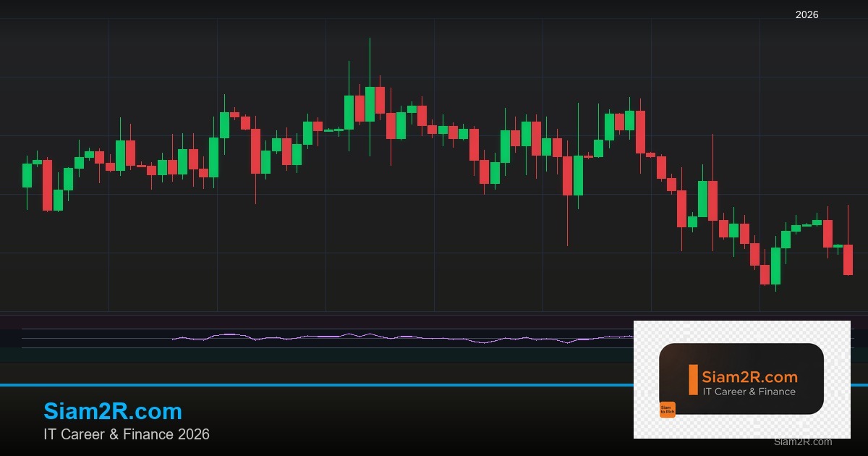Select the 'Siam to Rich' badge icon
The height and width of the screenshot is (456, 868).
(668, 409)
